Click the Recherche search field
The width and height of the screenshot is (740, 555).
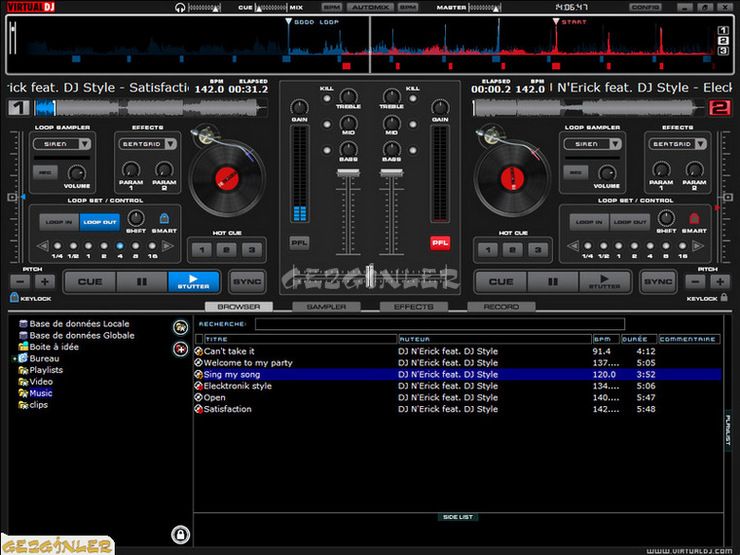[440, 324]
